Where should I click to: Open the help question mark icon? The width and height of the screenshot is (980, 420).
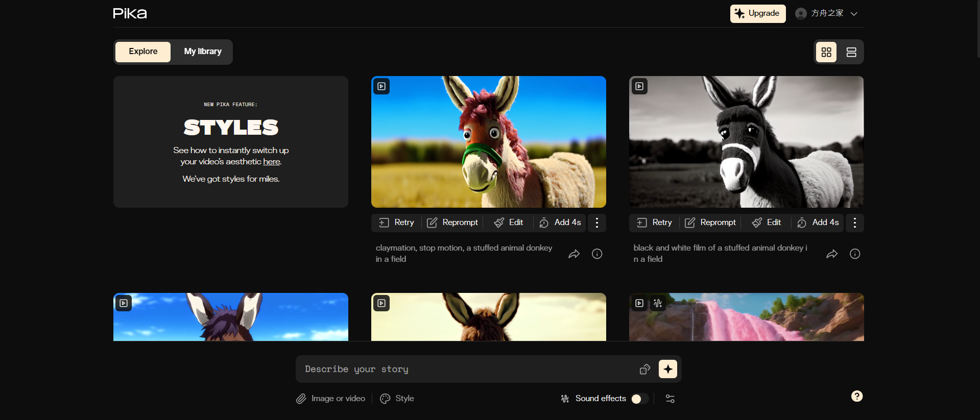coord(857,396)
